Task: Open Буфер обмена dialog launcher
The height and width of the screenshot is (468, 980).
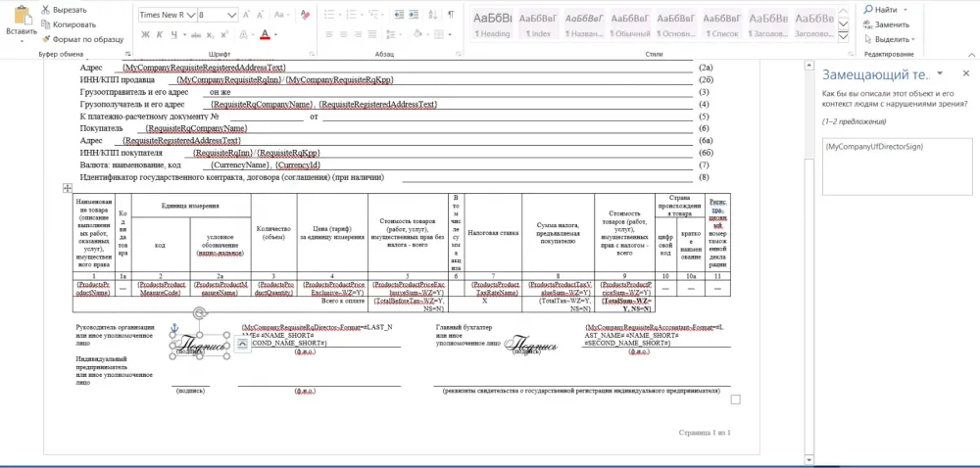Action: [128, 54]
